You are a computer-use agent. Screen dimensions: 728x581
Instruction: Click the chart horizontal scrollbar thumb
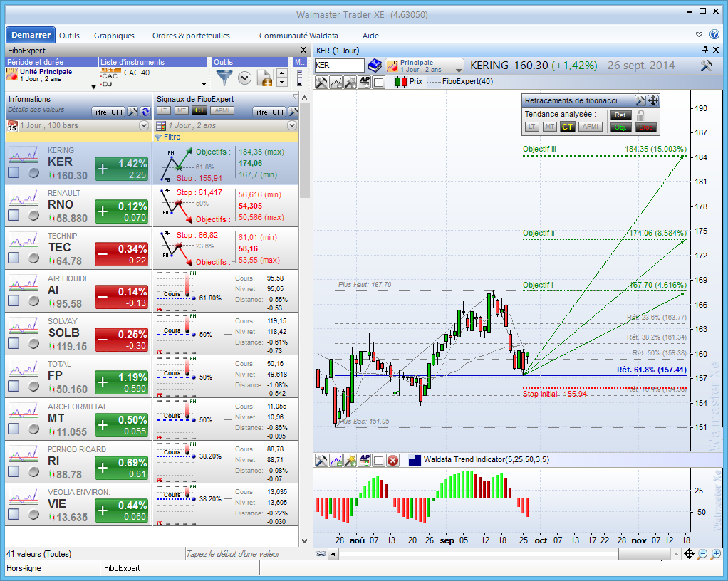(x=644, y=554)
